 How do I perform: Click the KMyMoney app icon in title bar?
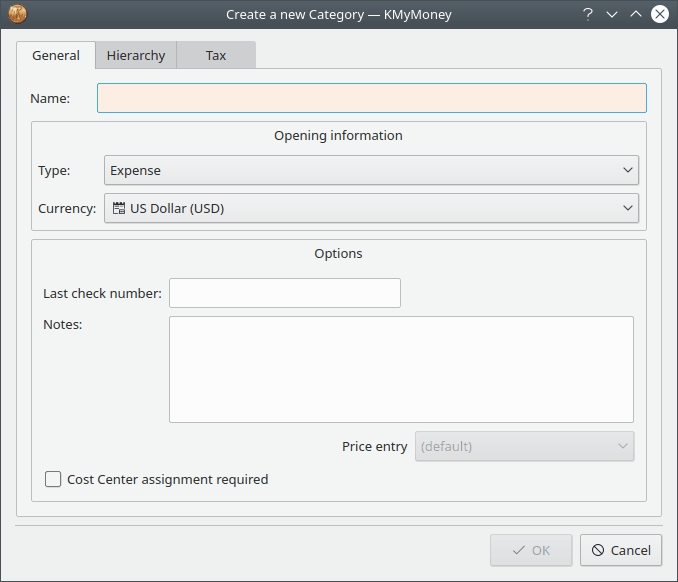[18, 14]
